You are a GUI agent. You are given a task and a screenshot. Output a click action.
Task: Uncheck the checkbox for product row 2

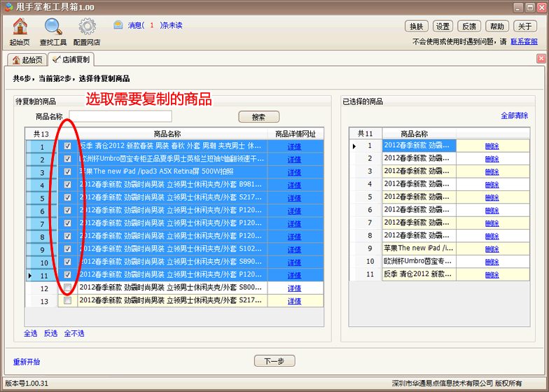tap(67, 159)
